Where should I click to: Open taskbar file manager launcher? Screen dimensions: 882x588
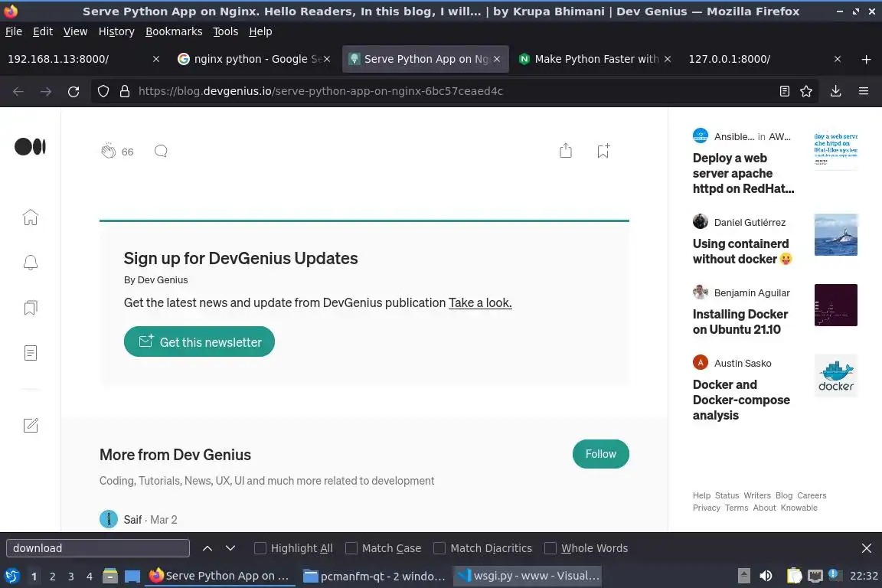[x=110, y=576]
